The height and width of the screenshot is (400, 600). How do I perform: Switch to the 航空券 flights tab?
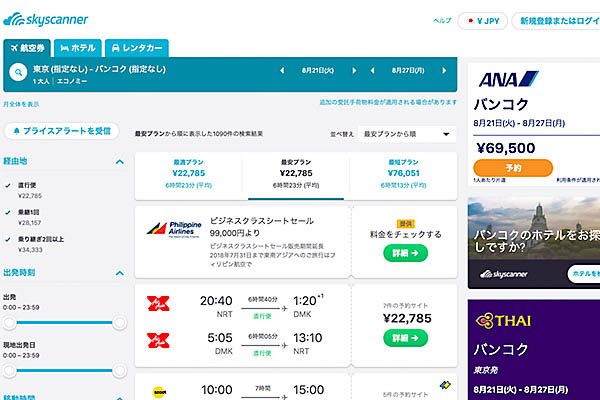point(27,48)
